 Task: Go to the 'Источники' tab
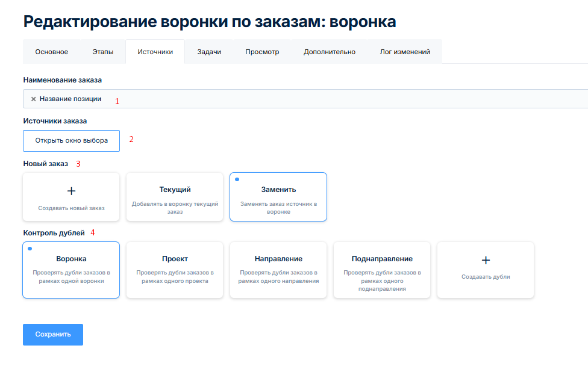tap(155, 52)
